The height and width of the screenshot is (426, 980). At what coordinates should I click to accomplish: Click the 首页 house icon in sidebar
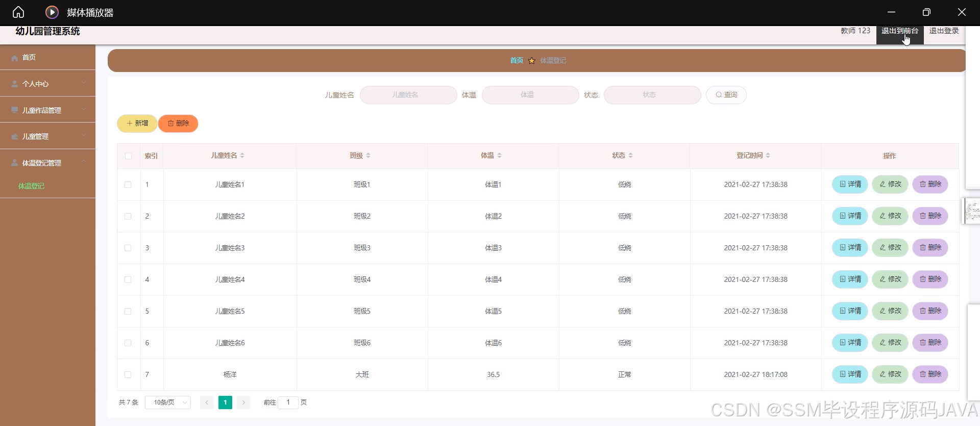click(x=15, y=58)
